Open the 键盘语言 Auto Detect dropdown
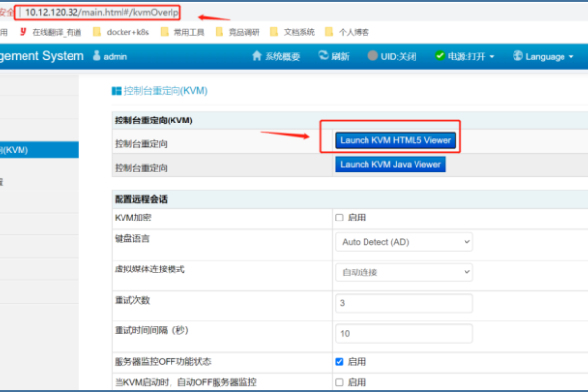Viewport: 588px width, 392px height. (404, 240)
